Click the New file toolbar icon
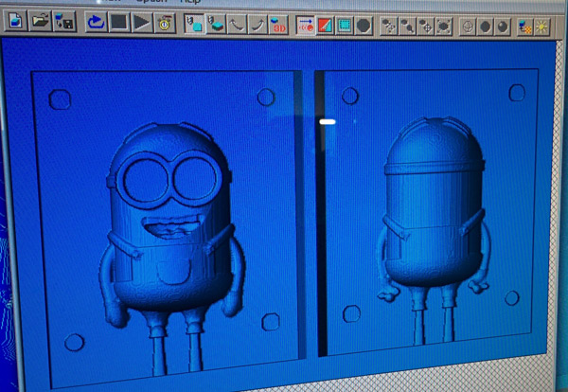Screen dimensions: 568x392 (x=15, y=21)
